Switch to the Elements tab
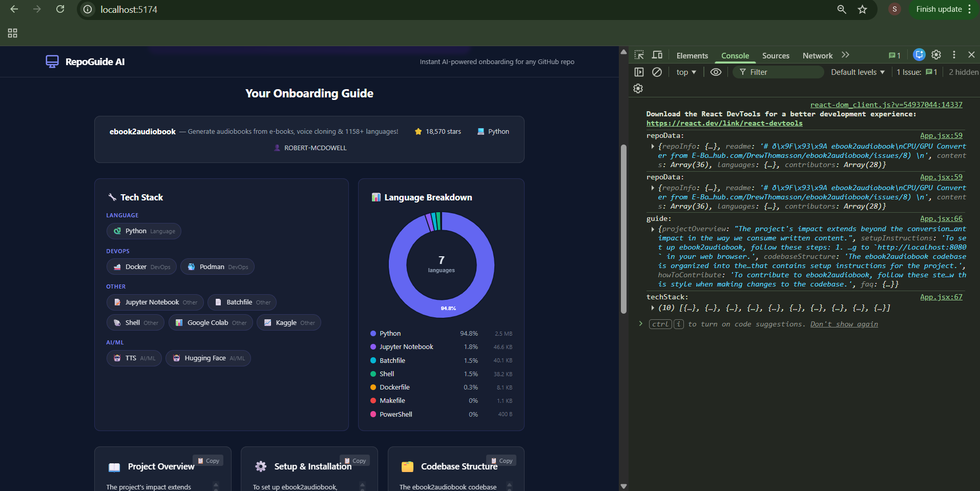The height and width of the screenshot is (491, 980). click(692, 56)
